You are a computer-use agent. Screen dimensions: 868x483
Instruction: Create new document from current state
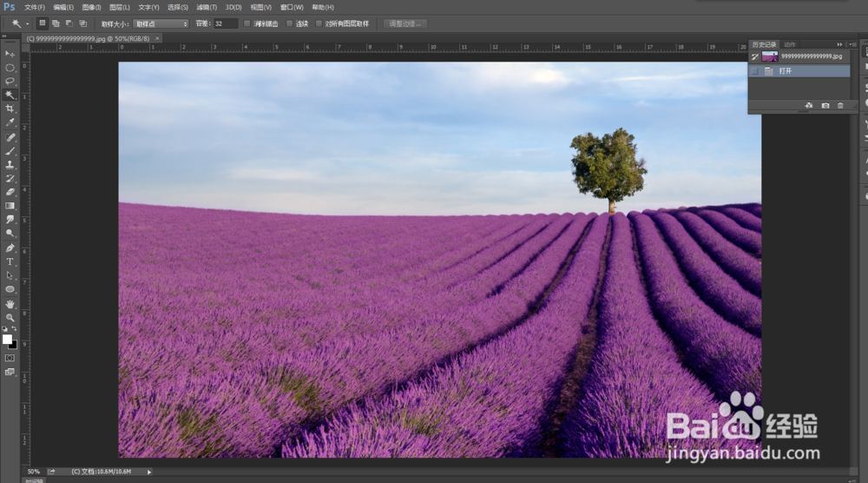pos(809,105)
